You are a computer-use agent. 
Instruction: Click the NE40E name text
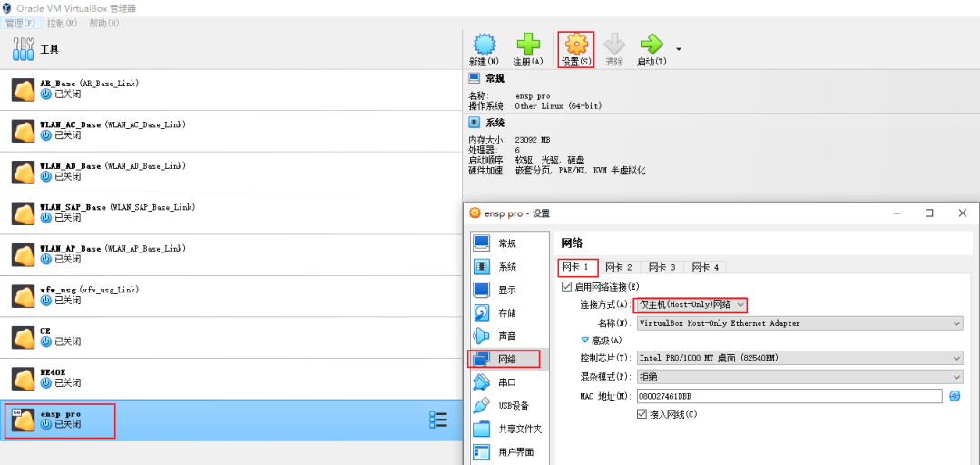tap(54, 372)
